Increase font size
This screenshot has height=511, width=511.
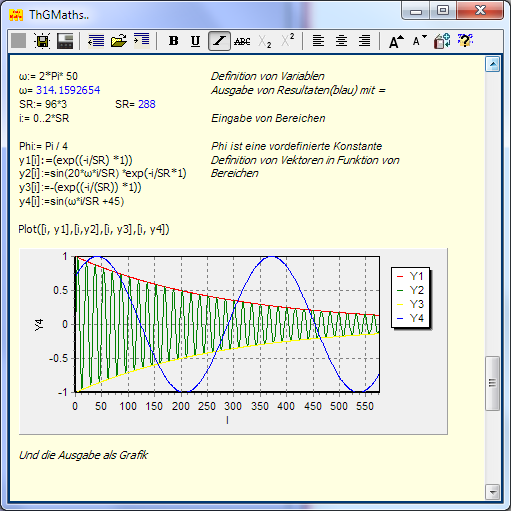pos(396,41)
